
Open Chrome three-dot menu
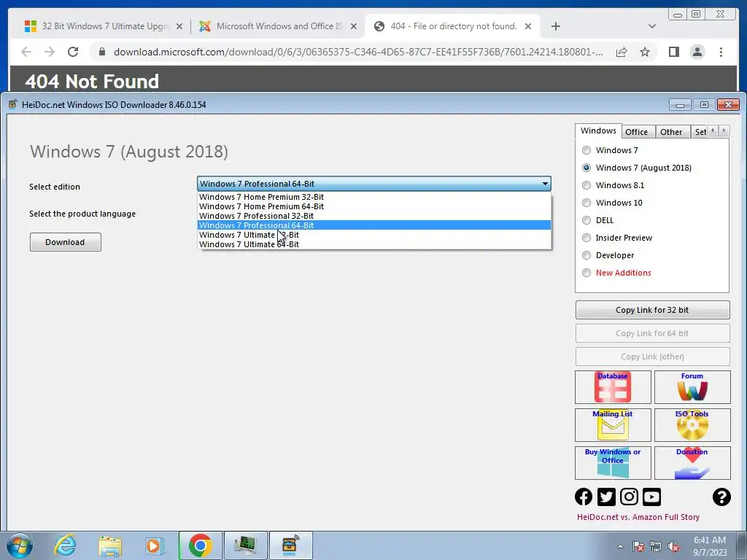click(721, 52)
